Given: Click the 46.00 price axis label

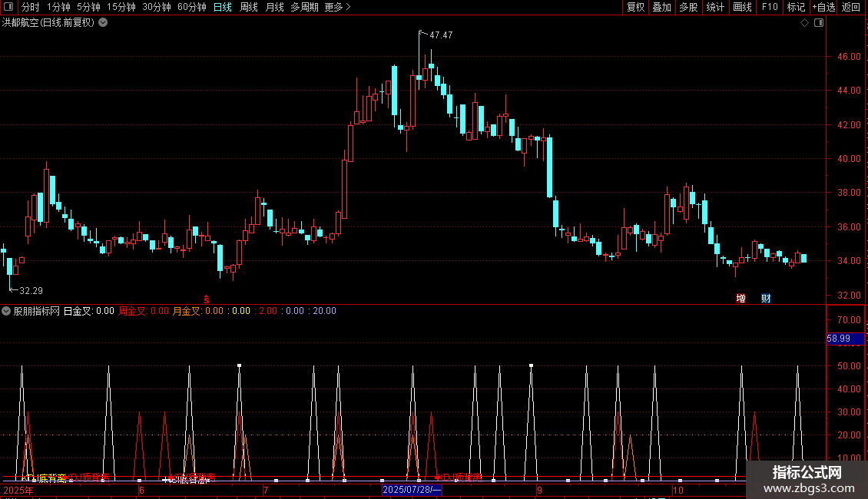Looking at the screenshot, I should coord(849,57).
